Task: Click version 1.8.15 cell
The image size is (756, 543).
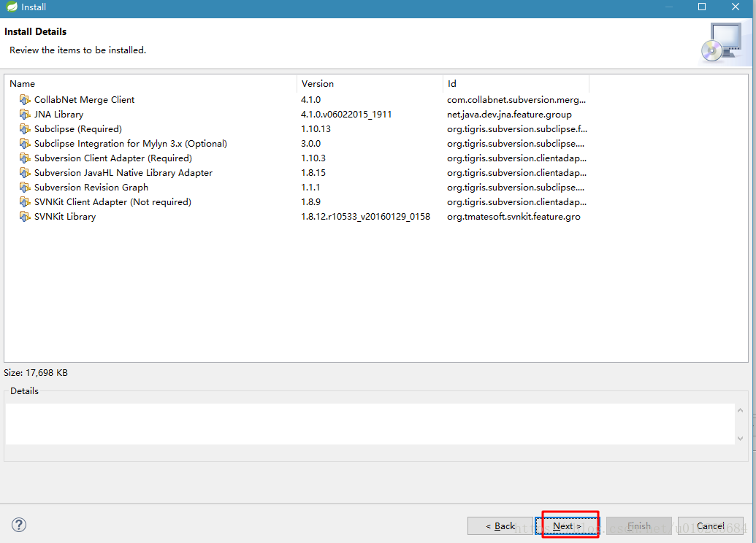Action: (313, 172)
